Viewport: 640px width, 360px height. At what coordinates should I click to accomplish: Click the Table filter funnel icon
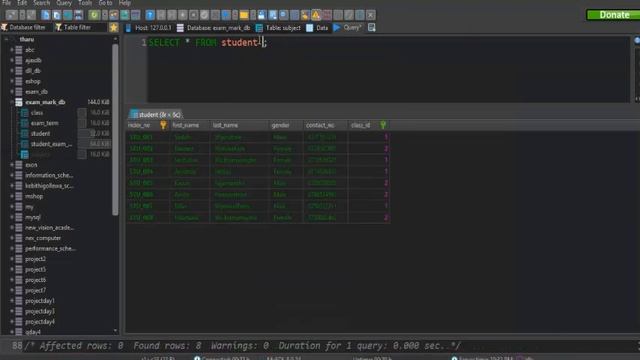tap(59, 27)
